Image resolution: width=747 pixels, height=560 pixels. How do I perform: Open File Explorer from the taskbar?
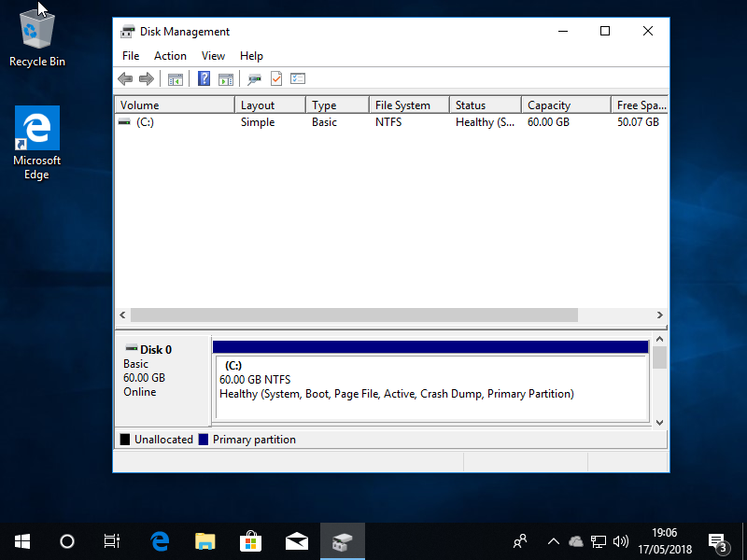click(x=205, y=541)
